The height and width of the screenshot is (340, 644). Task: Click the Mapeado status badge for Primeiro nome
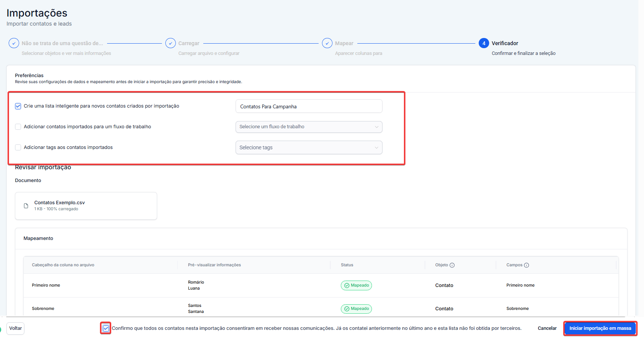356,285
